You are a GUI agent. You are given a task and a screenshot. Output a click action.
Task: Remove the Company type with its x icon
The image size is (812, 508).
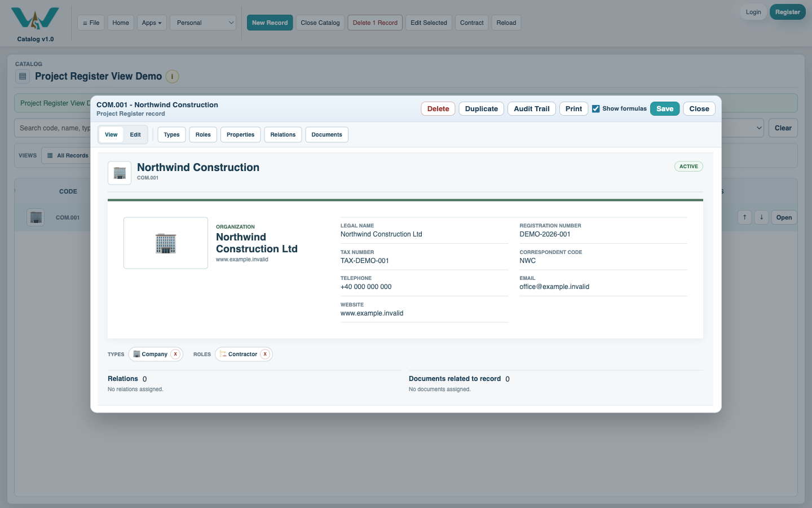(175, 354)
